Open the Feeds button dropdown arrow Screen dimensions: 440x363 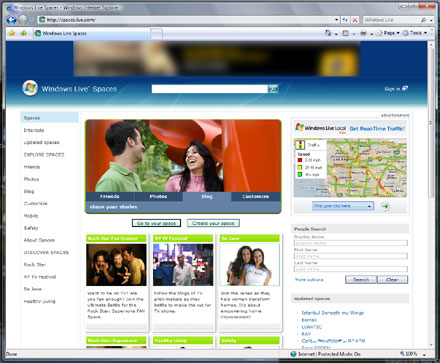354,34
